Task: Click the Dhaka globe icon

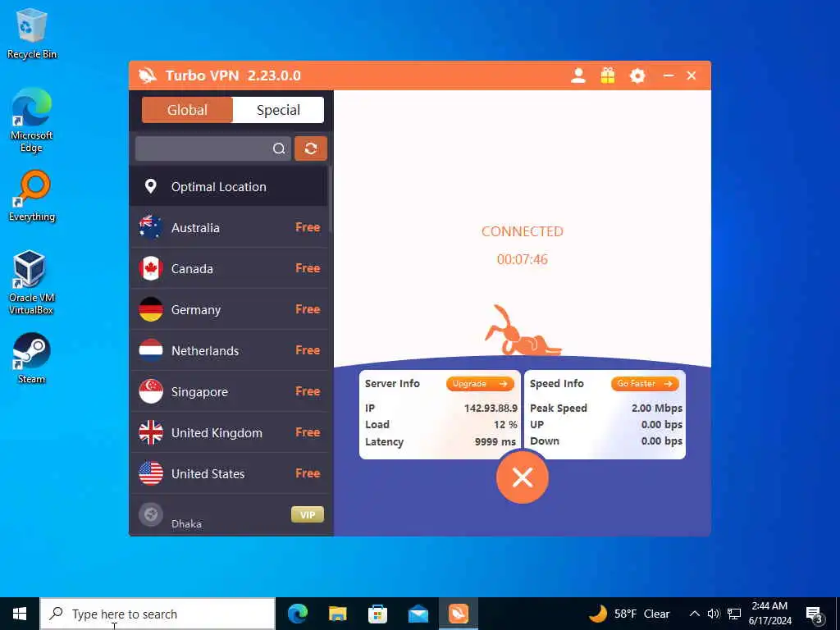Action: pos(151,515)
